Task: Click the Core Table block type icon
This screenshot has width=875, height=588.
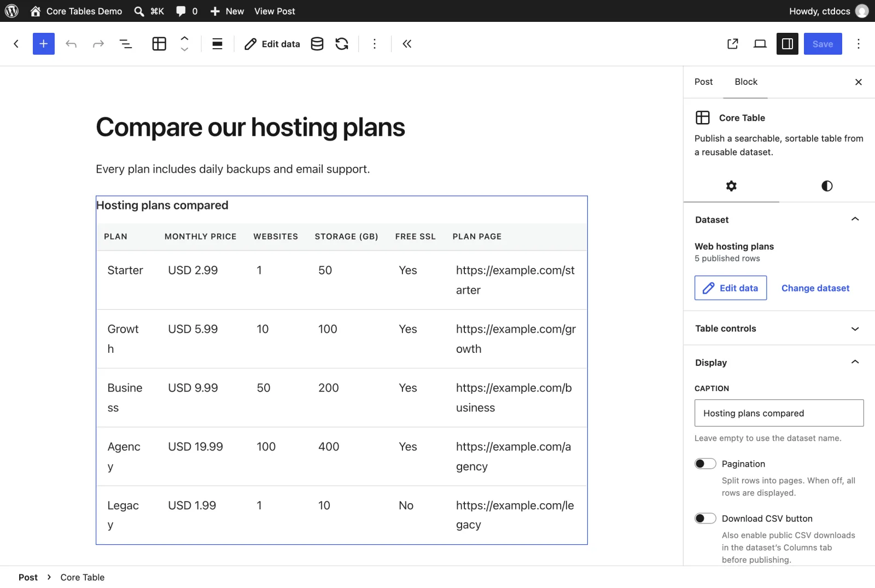Action: (159, 44)
